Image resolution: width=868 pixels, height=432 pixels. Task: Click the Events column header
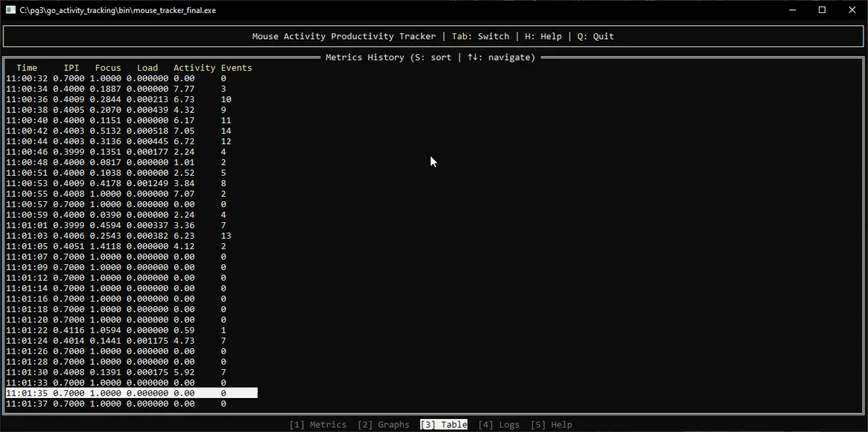pyautogui.click(x=237, y=68)
